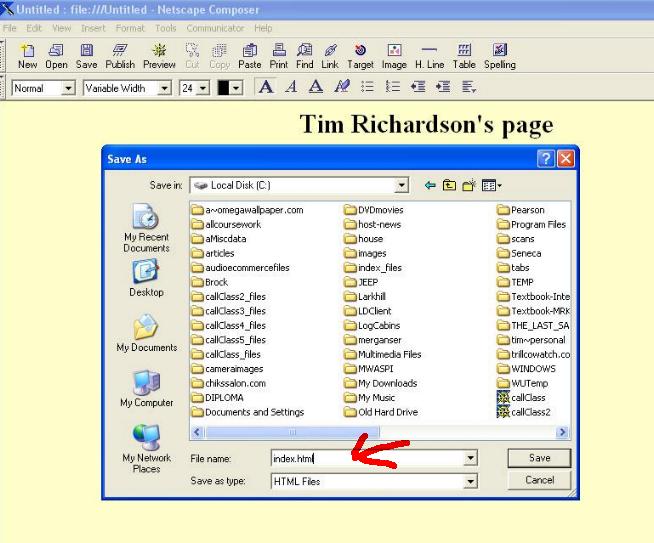
Task: Open the Insert menu
Action: [x=93, y=28]
